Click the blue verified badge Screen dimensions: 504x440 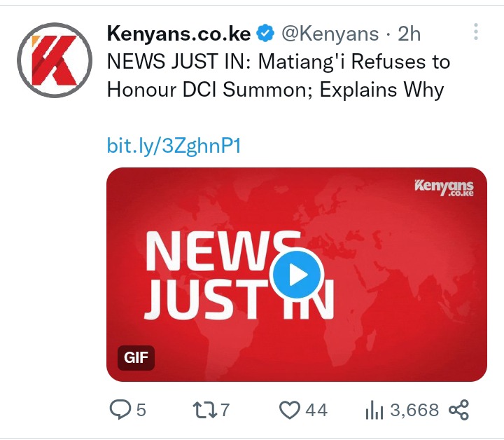coord(265,33)
